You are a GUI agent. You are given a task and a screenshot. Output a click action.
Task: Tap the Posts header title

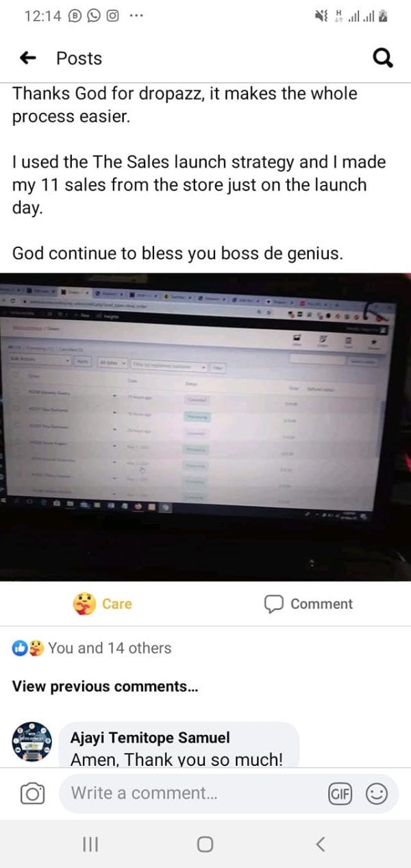pos(79,59)
